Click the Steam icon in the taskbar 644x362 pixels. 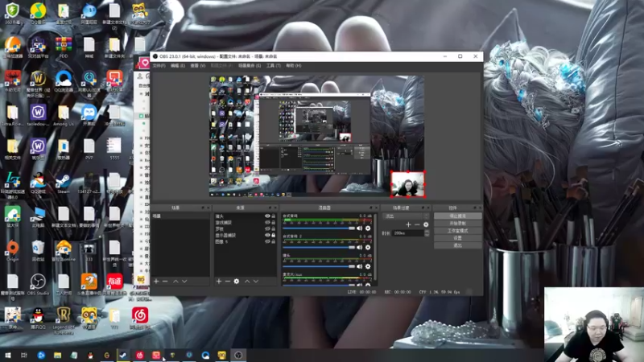[123, 355]
